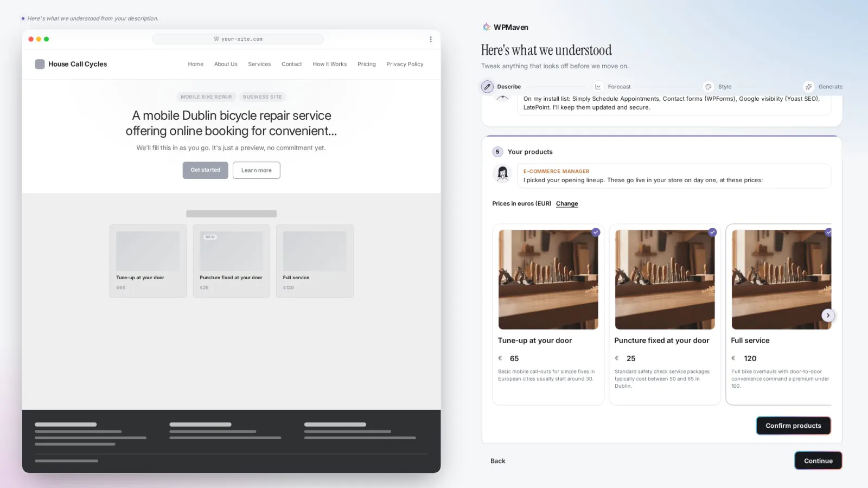868x488 pixels.
Task: Click the your-site.com address bar
Action: click(x=238, y=39)
